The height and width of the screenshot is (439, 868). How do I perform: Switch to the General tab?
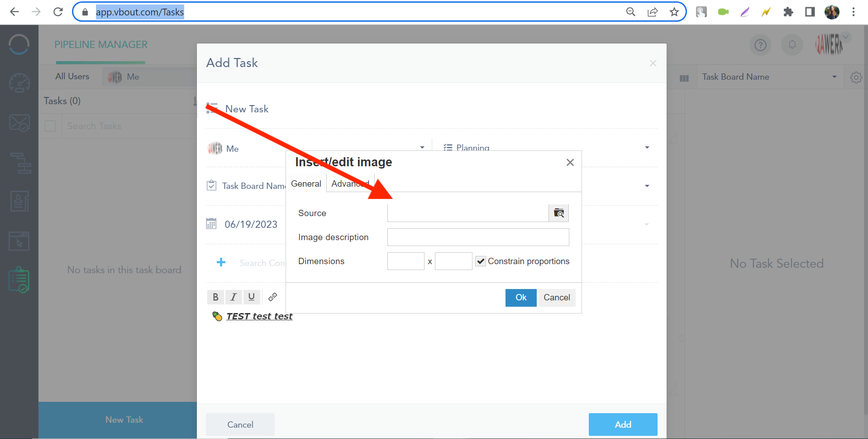(x=306, y=183)
